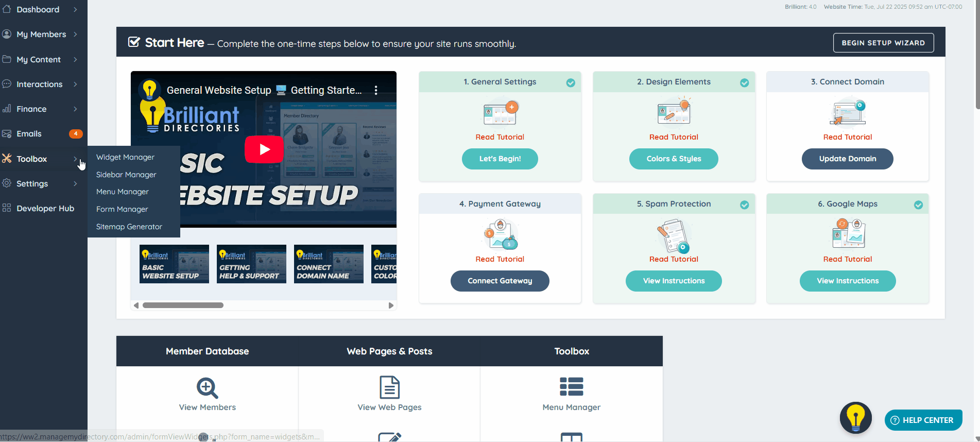Open the Emails notification badge showing 4

tap(76, 134)
